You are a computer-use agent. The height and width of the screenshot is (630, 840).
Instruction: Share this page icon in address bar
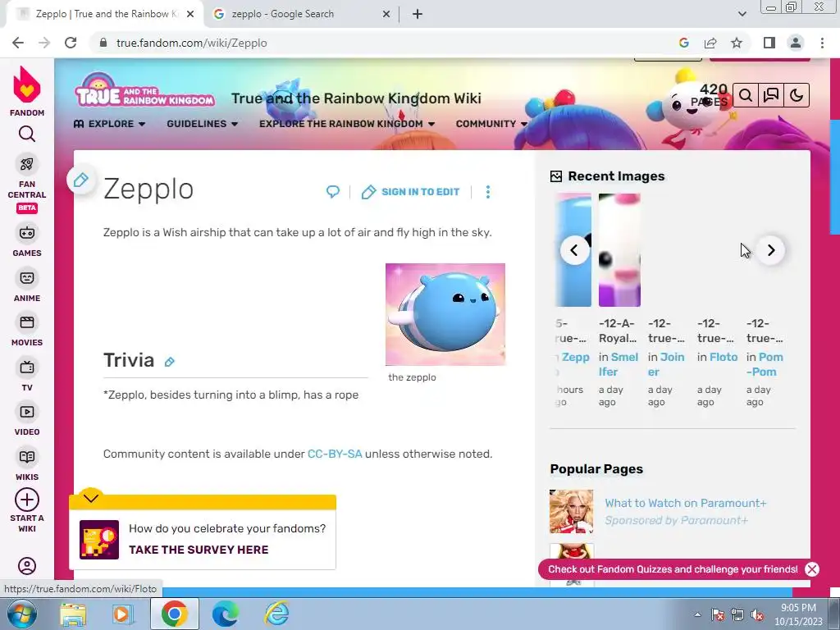[x=710, y=43]
